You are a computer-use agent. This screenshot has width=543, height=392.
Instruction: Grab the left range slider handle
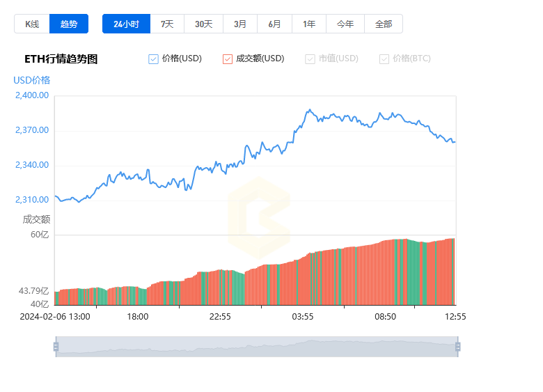(56, 347)
